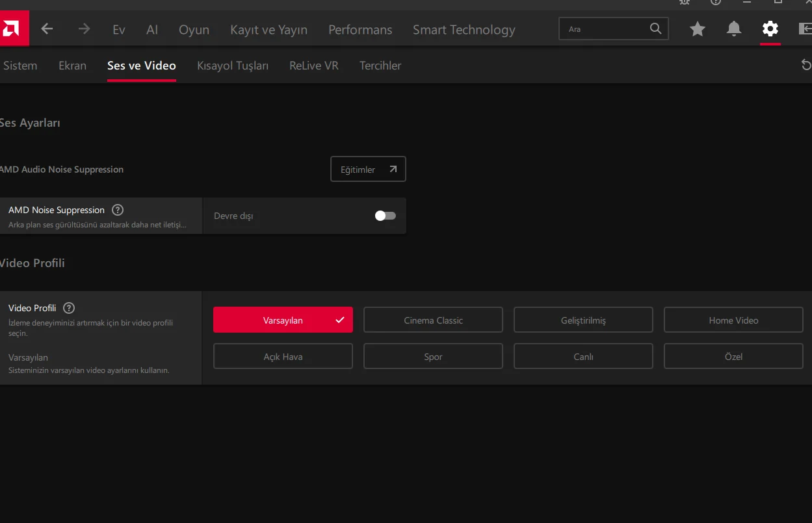Select Spor video profile
This screenshot has height=523, width=812.
pyautogui.click(x=433, y=356)
